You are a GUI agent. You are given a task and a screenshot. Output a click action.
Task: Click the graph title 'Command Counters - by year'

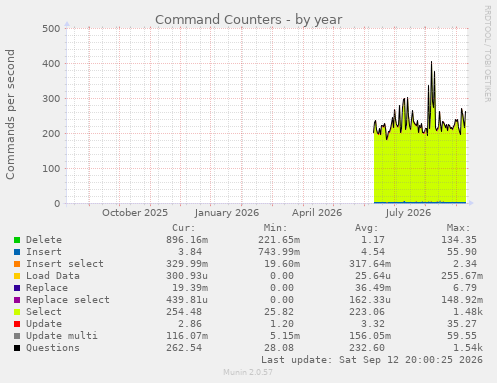pos(249,20)
